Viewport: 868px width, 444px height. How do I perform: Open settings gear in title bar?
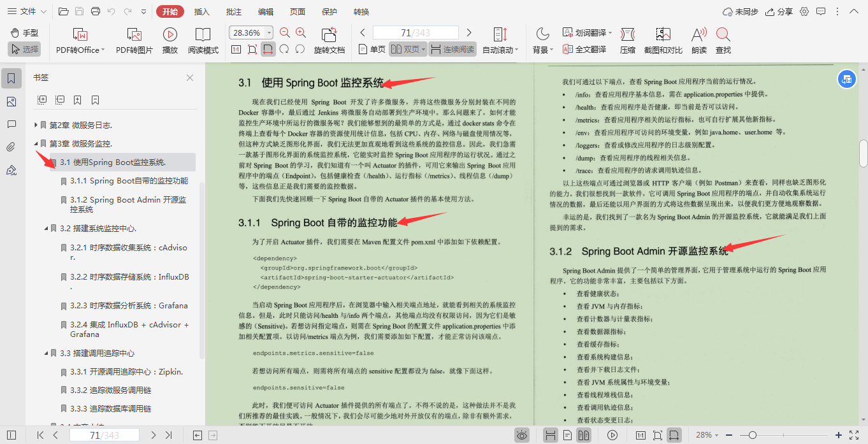tap(804, 11)
